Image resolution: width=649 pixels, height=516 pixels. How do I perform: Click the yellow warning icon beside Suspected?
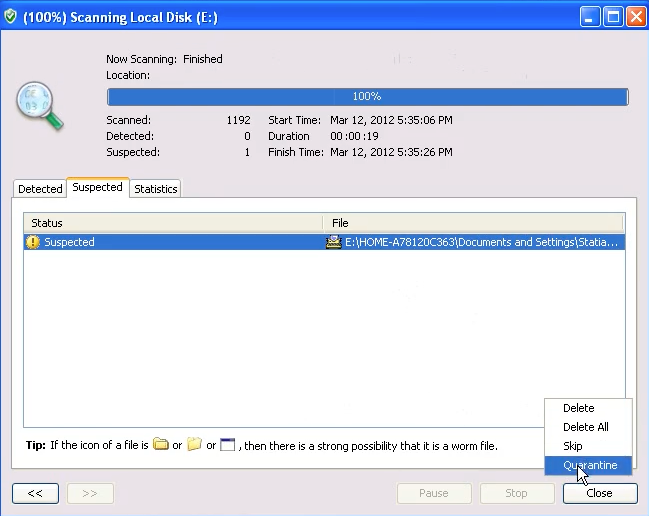tap(33, 242)
